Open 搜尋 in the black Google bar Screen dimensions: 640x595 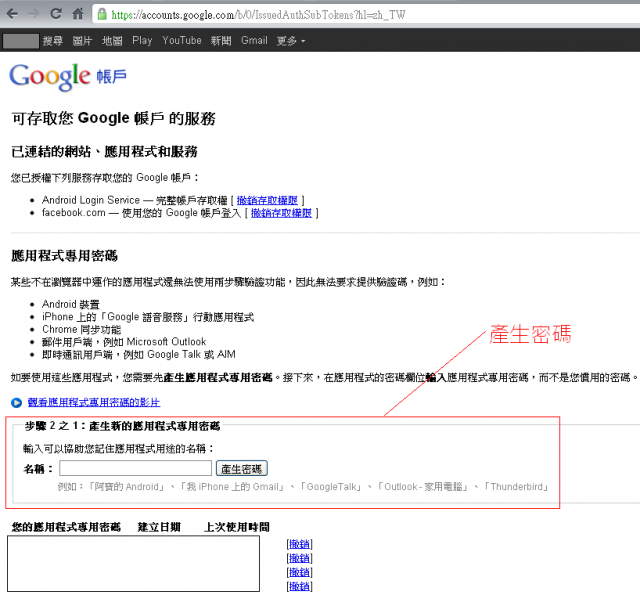(53, 41)
